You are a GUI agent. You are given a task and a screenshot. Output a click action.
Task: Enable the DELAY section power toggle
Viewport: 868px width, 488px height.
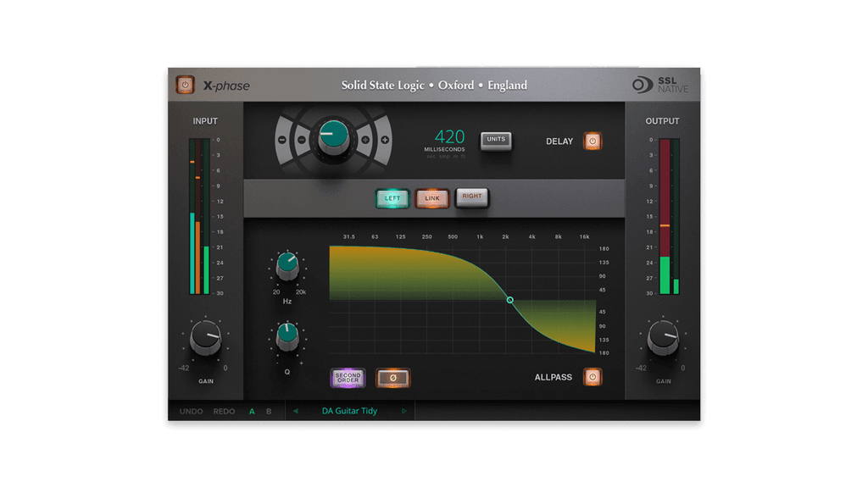593,141
